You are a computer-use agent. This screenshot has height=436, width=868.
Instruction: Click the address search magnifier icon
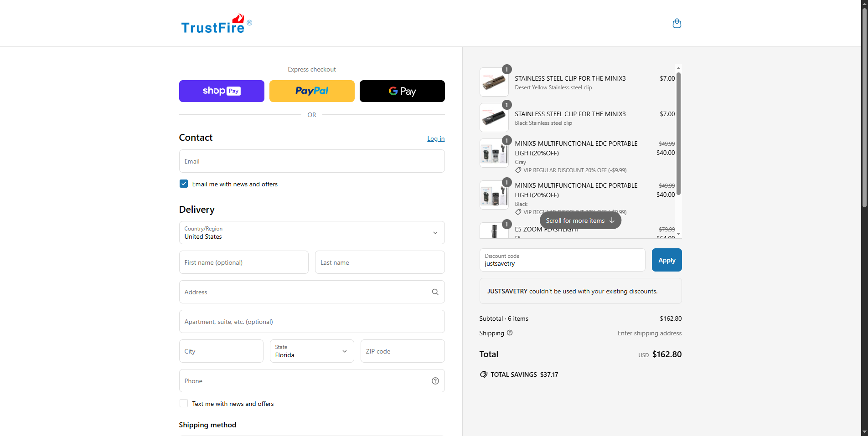[435, 292]
